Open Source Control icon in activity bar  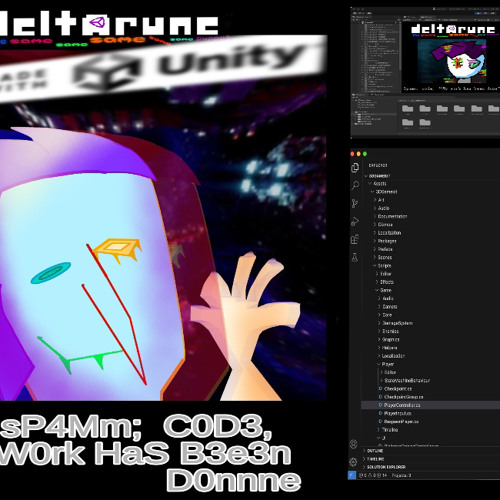[355, 203]
